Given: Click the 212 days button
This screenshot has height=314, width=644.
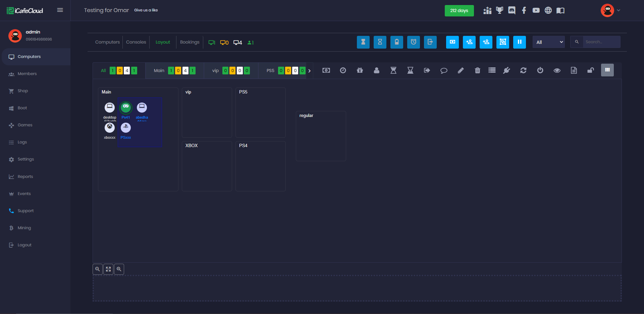Looking at the screenshot, I should pos(459,11).
